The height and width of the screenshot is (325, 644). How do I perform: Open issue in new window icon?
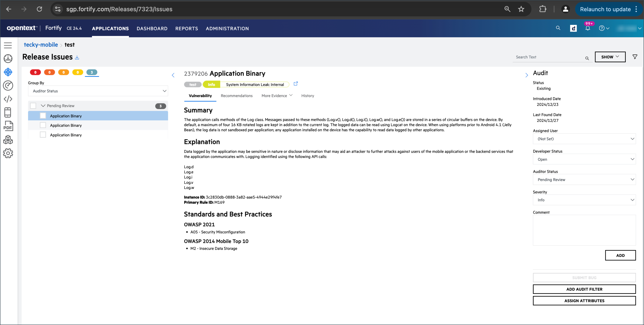pyautogui.click(x=296, y=84)
